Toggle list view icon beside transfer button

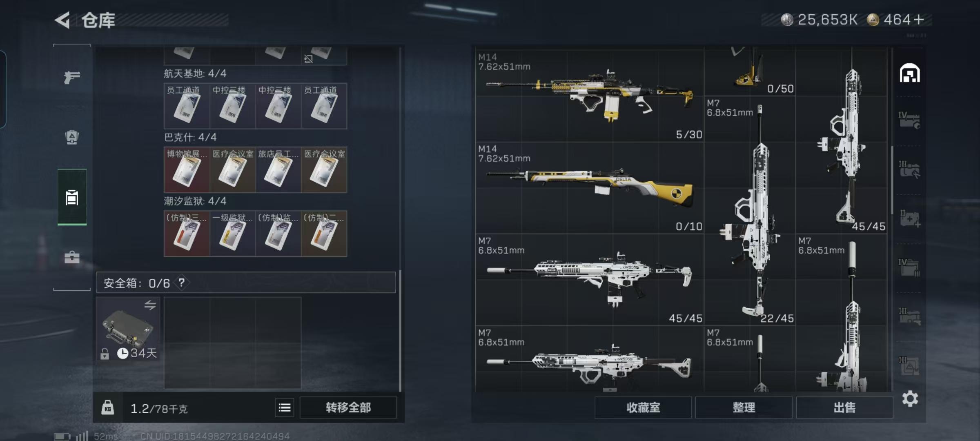pyautogui.click(x=285, y=408)
